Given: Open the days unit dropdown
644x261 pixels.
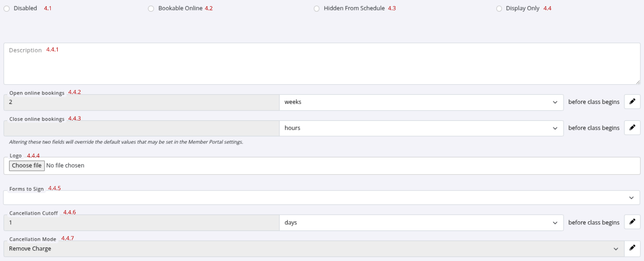Looking at the screenshot, I should pos(421,223).
